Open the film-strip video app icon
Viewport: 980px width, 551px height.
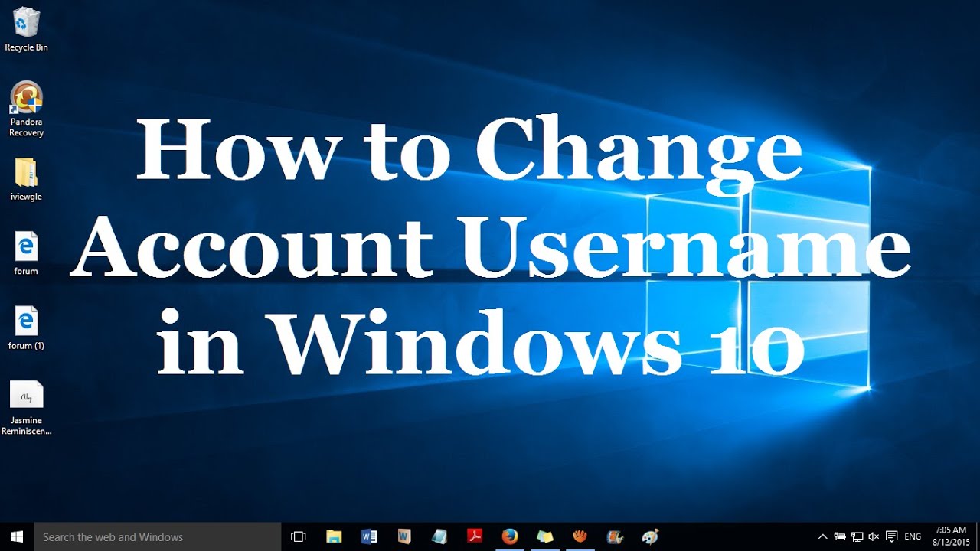coord(615,536)
